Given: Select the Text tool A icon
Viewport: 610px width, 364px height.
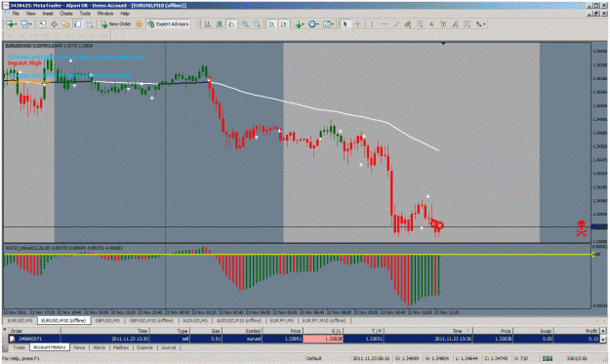Looking at the screenshot, I should tap(431, 24).
